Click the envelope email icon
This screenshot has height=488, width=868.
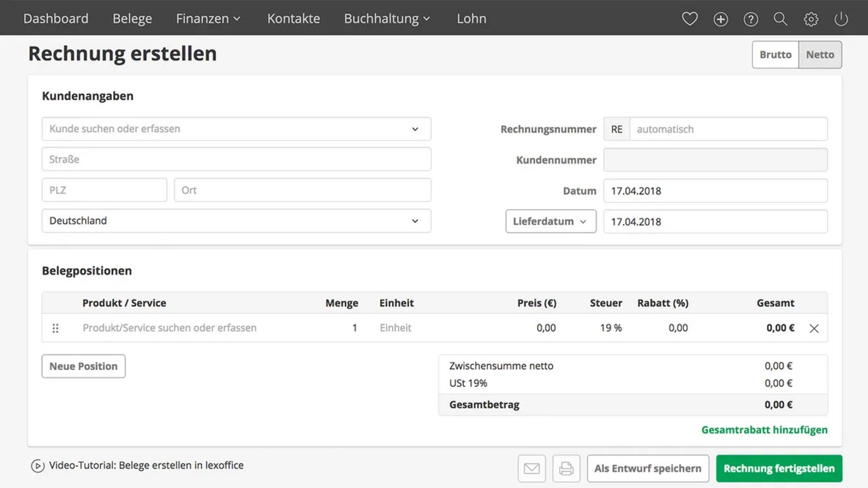point(532,469)
